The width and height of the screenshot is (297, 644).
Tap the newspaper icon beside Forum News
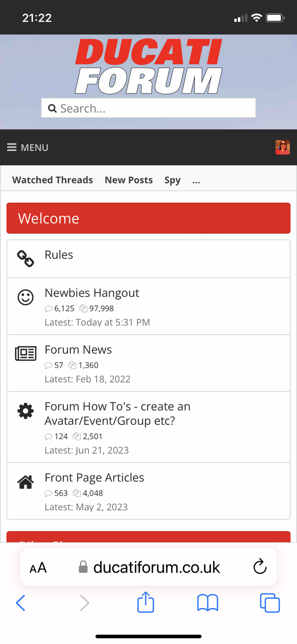[x=25, y=353]
